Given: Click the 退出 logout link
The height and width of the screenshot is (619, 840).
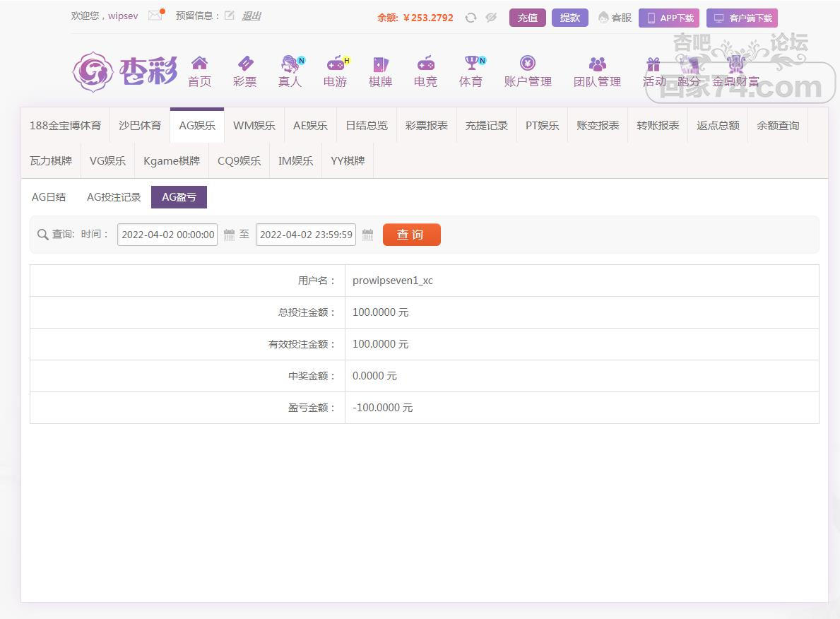Looking at the screenshot, I should (x=251, y=16).
